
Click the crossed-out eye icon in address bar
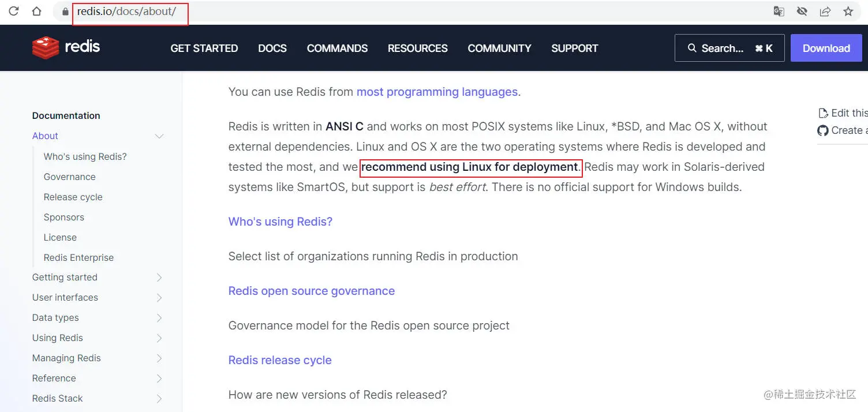802,12
